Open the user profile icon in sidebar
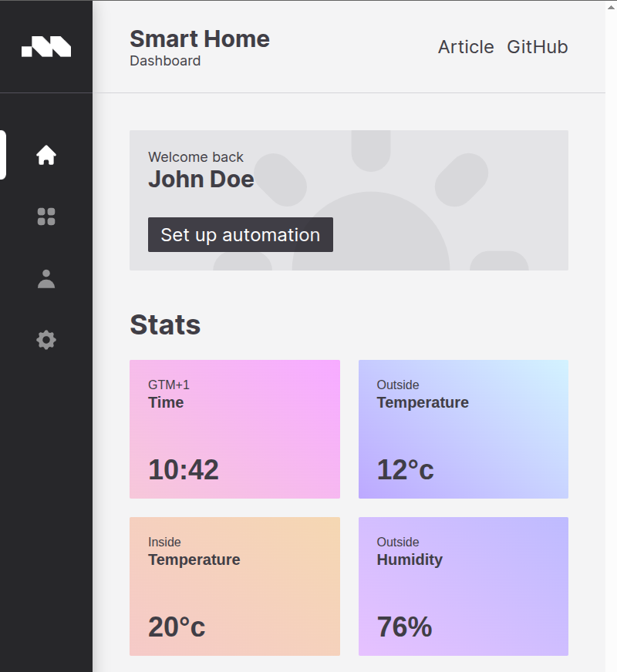 [46, 278]
